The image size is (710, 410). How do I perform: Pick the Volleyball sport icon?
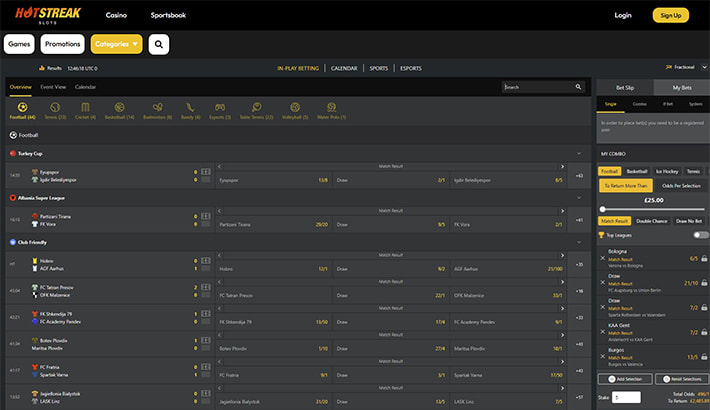click(295, 108)
